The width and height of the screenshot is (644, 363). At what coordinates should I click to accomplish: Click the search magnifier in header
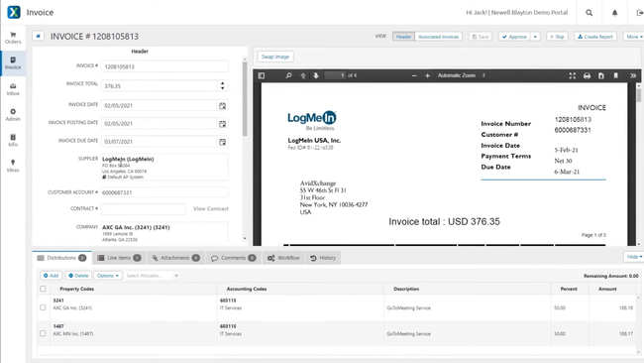pos(589,13)
